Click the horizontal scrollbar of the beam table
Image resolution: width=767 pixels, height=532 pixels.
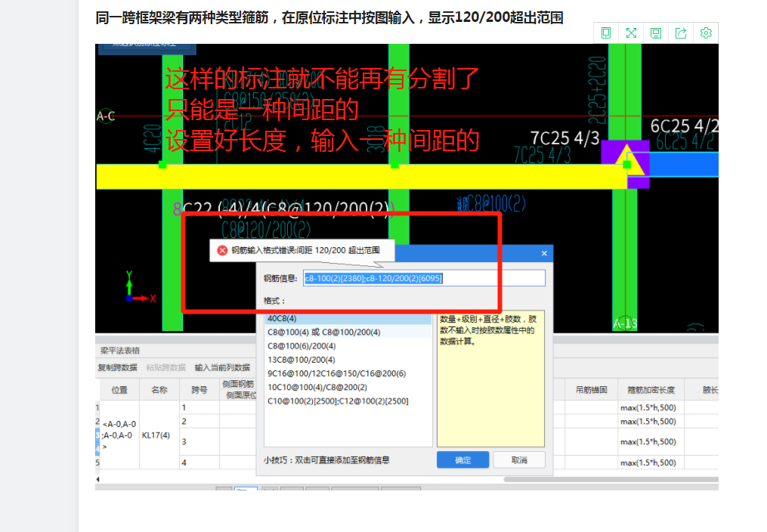point(611,479)
